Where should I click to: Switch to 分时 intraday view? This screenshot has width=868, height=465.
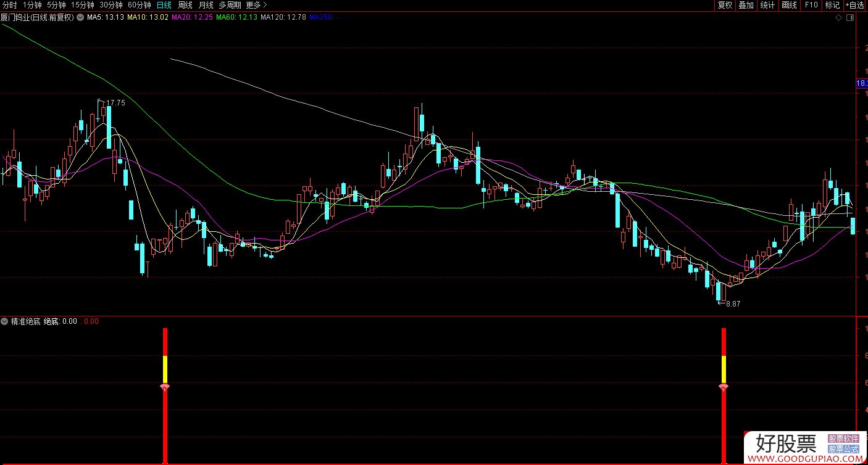[10, 5]
